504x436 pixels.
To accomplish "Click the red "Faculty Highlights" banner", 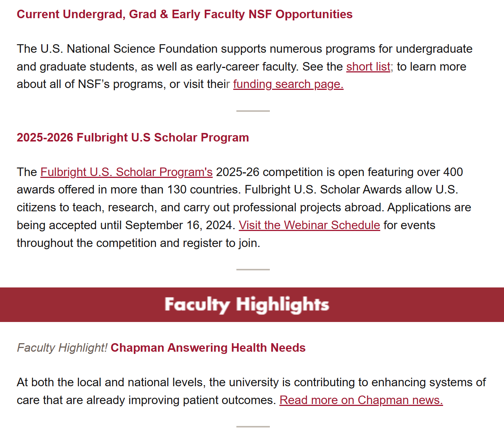I will [x=247, y=305].
